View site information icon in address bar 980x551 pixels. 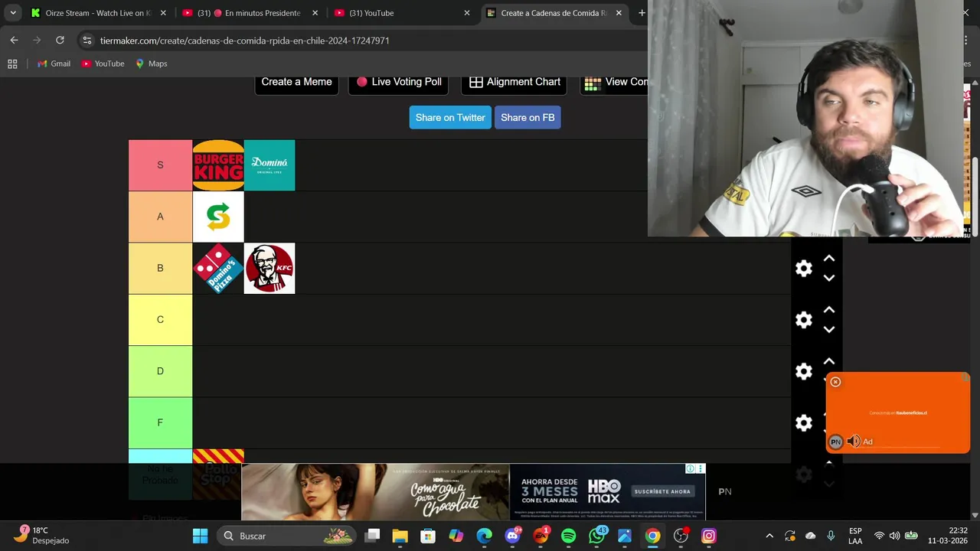pos(87,41)
